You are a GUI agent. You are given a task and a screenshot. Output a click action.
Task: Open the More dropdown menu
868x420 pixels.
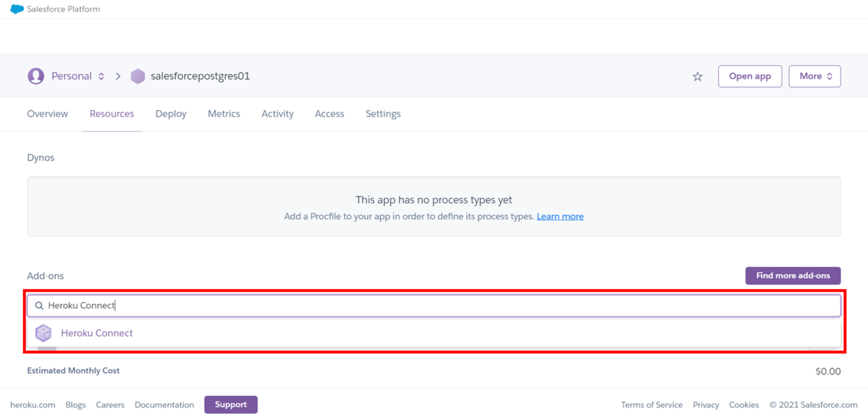814,76
